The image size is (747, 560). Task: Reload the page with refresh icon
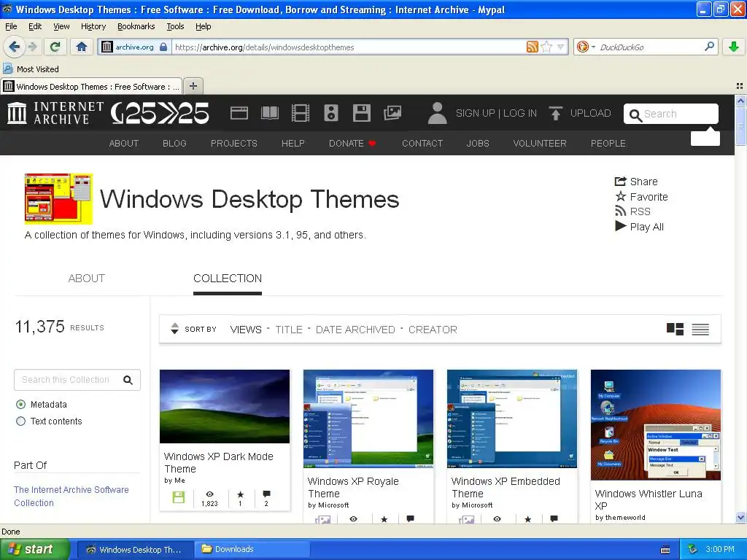55,47
